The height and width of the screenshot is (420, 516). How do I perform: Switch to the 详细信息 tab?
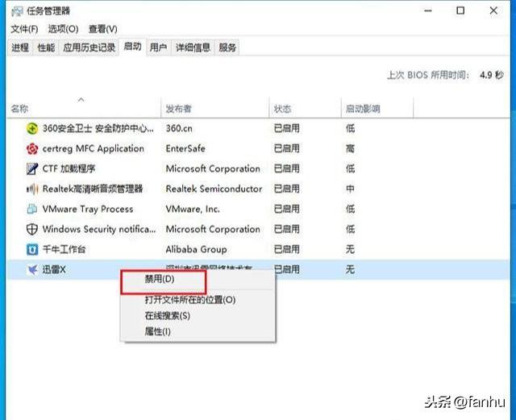point(193,48)
